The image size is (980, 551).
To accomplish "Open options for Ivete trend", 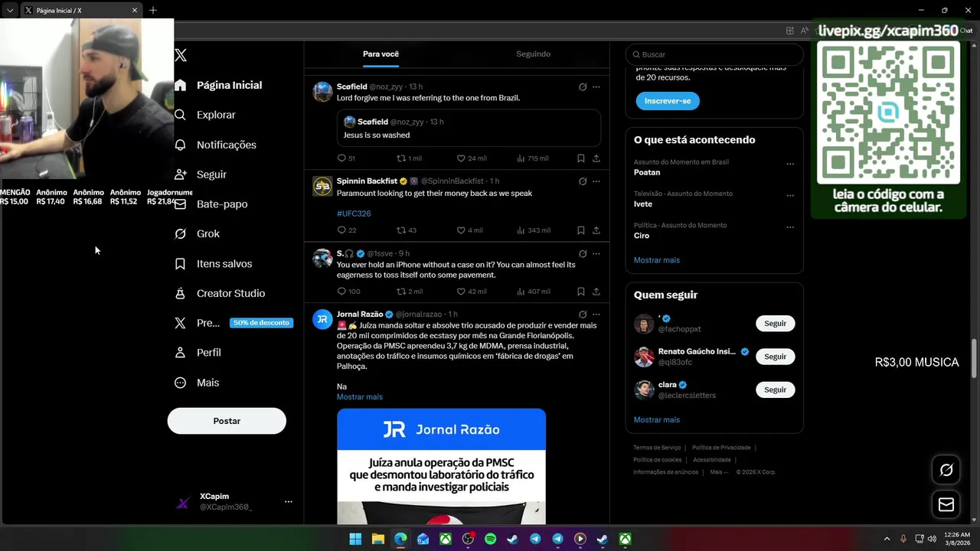I will click(x=790, y=196).
